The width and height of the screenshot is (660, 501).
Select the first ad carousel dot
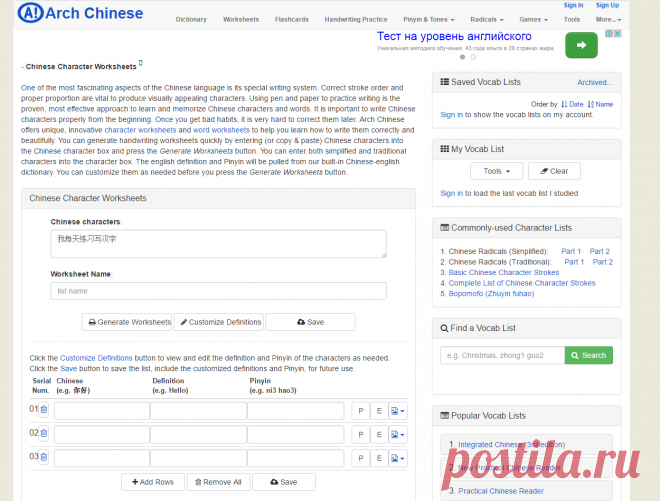tap(463, 57)
